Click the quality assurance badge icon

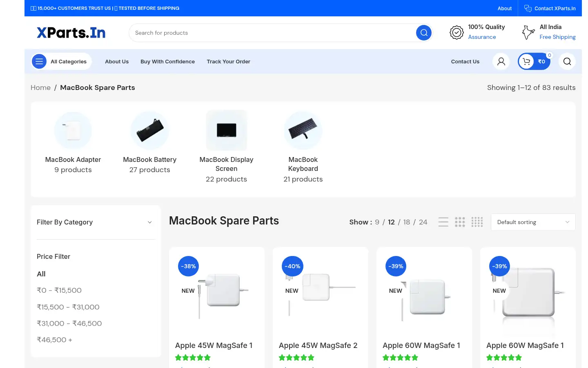click(457, 32)
